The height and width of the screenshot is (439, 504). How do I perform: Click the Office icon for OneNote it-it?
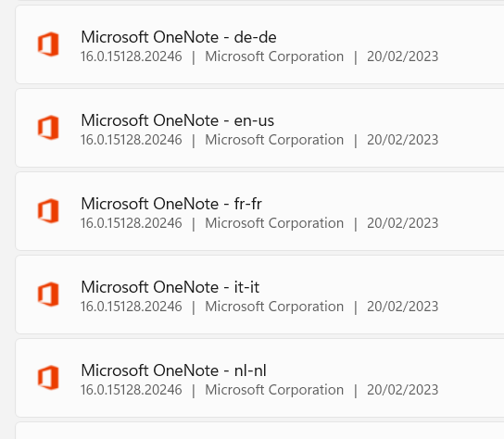[48, 295]
